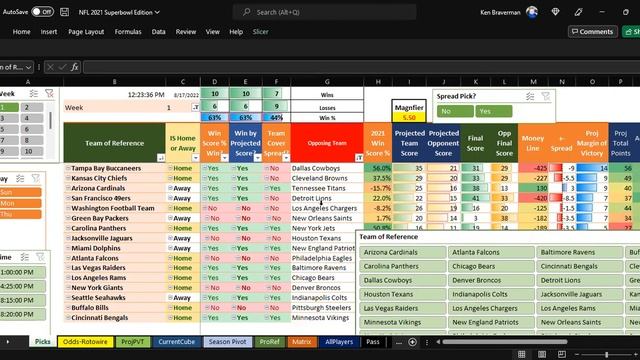Viewport: 640px width, 360px height.
Task: Switch to Page Layout view icon
Action: [542, 354]
